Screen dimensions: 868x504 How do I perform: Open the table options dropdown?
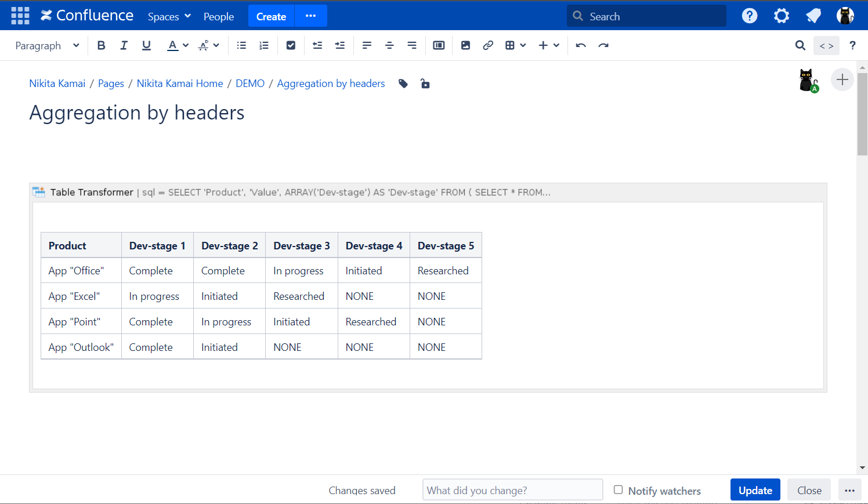click(x=515, y=45)
